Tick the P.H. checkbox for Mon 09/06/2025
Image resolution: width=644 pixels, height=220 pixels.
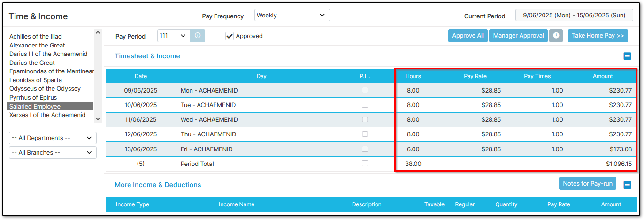[365, 90]
